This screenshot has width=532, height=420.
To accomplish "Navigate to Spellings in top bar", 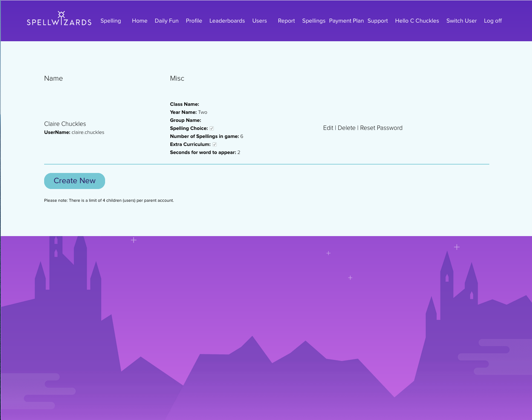I will pyautogui.click(x=313, y=21).
